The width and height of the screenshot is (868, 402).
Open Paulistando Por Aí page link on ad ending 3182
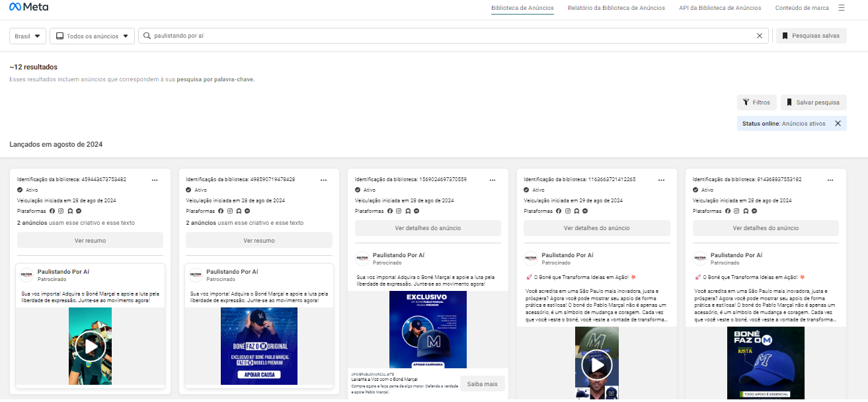(736, 255)
